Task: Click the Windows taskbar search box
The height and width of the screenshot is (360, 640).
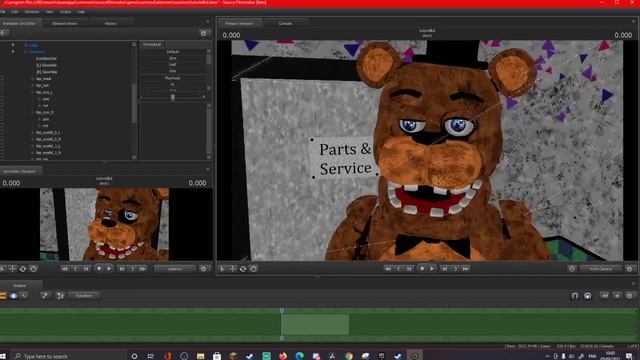Action: (68, 356)
